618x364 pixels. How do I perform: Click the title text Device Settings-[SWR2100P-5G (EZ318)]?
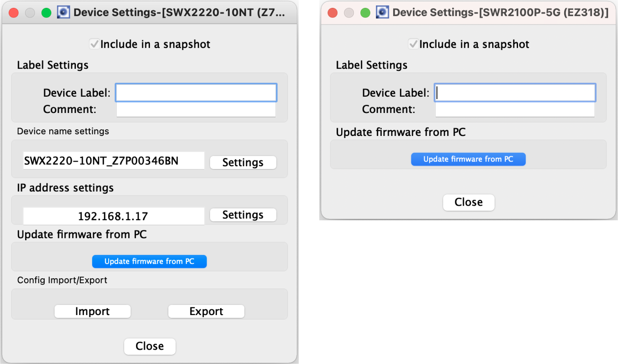(x=500, y=12)
